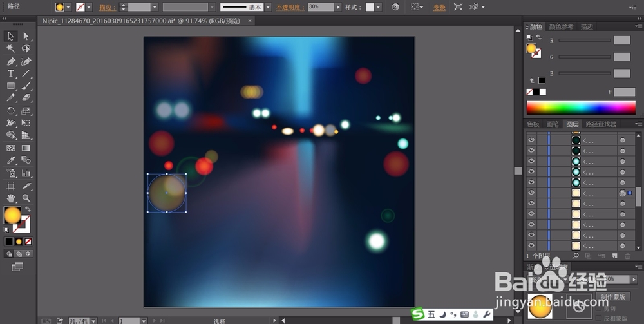Click the color spectrum bar in Color panel
Image resolution: width=644 pixels, height=324 pixels.
581,108
